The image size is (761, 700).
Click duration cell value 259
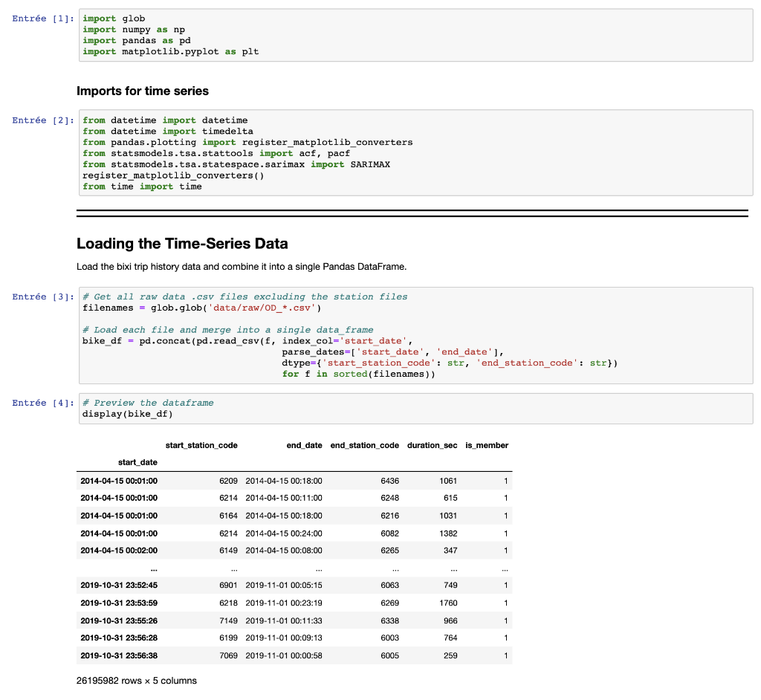click(450, 655)
